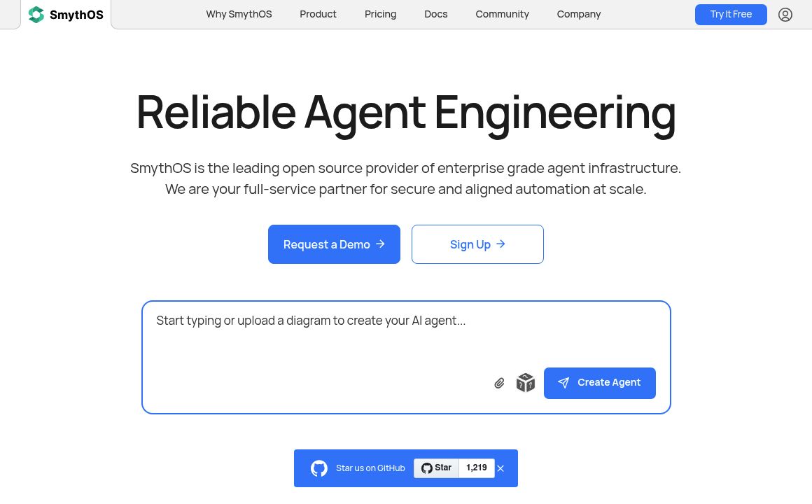
Task: Click the paperclip attach file icon
Action: pyautogui.click(x=499, y=383)
